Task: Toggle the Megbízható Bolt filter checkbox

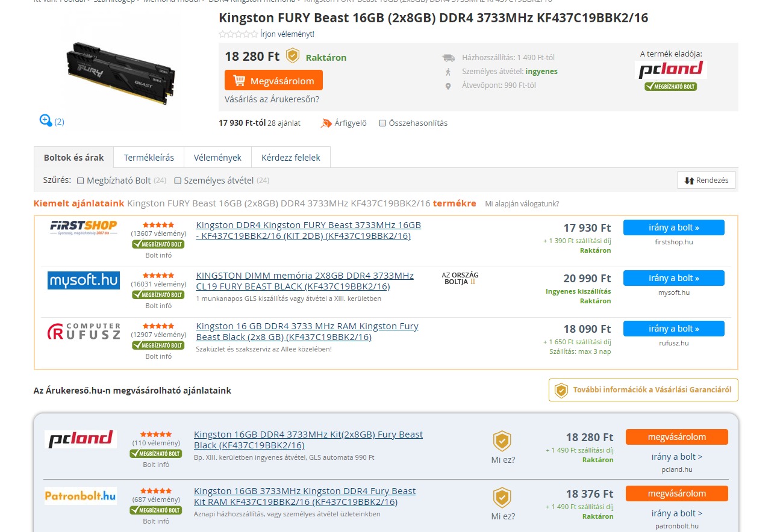Action: (81, 181)
